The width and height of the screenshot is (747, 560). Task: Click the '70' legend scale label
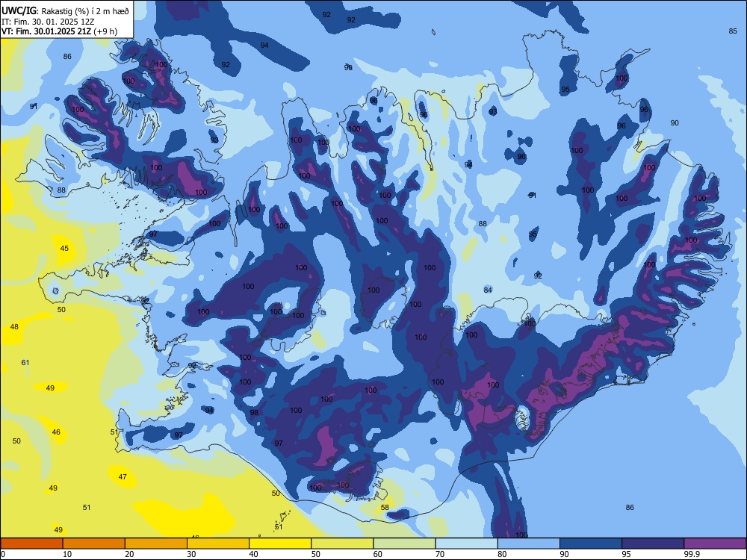point(440,554)
